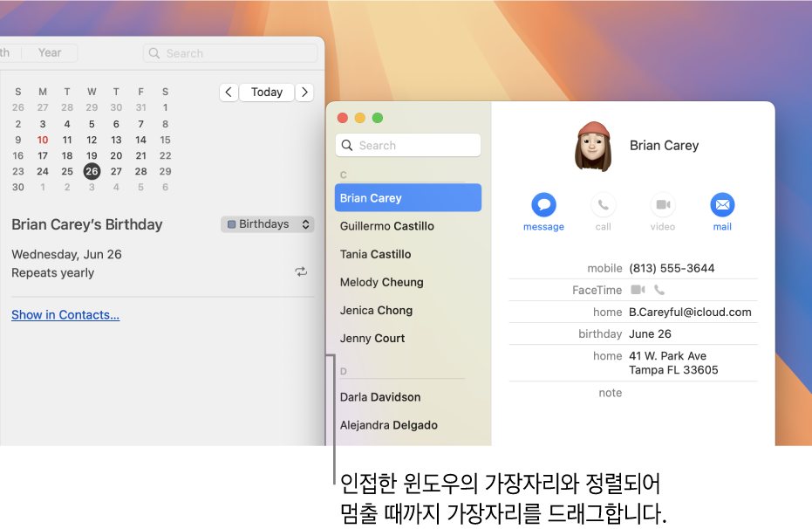Click the birthday value June 26

(x=650, y=333)
